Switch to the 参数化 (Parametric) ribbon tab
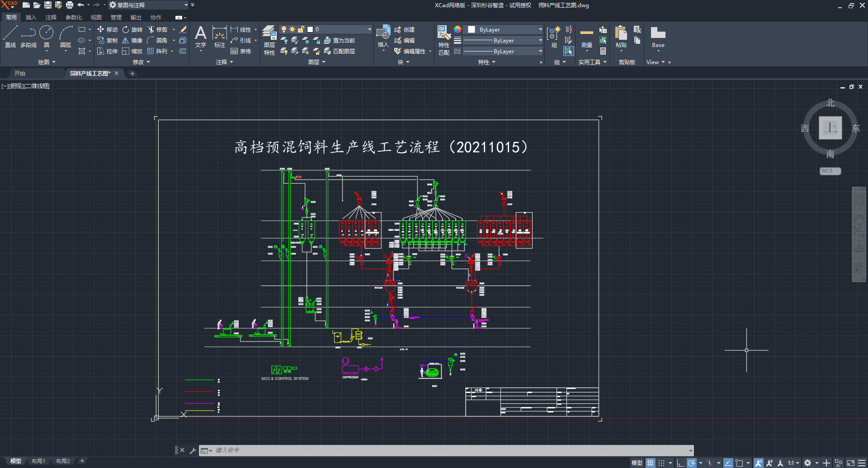 click(x=74, y=17)
